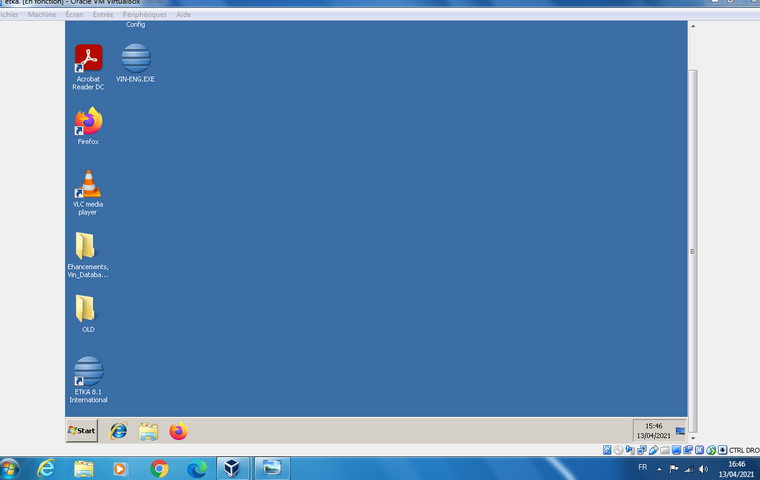Click the VM view vertical scrollbar thumb
Screen dimensions: 760x480
693,251
